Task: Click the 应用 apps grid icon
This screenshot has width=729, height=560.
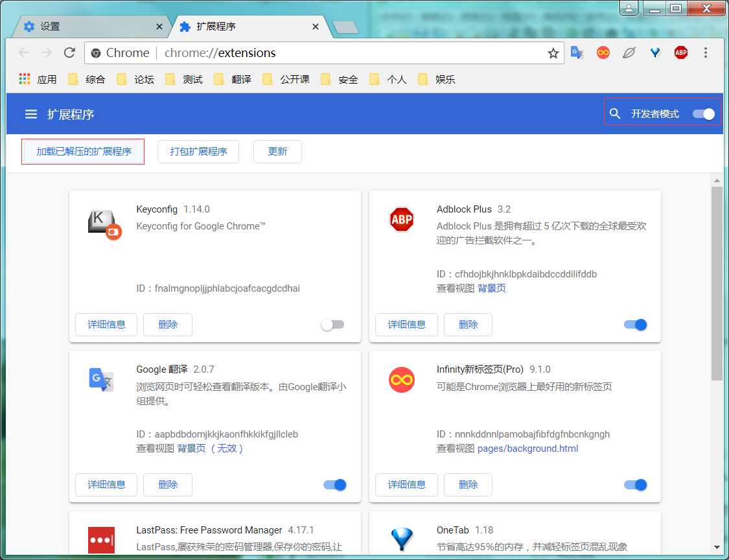Action: click(x=24, y=79)
